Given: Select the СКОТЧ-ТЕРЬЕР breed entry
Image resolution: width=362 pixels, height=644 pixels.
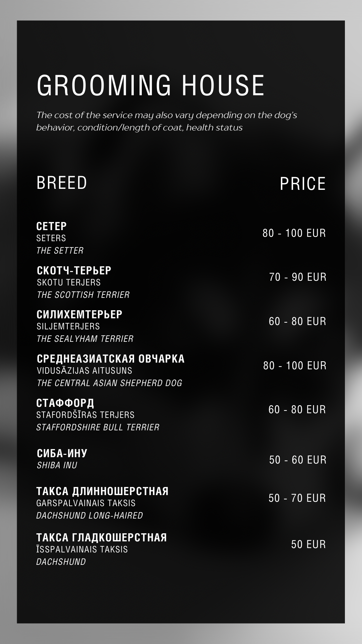Looking at the screenshot, I should [74, 270].
